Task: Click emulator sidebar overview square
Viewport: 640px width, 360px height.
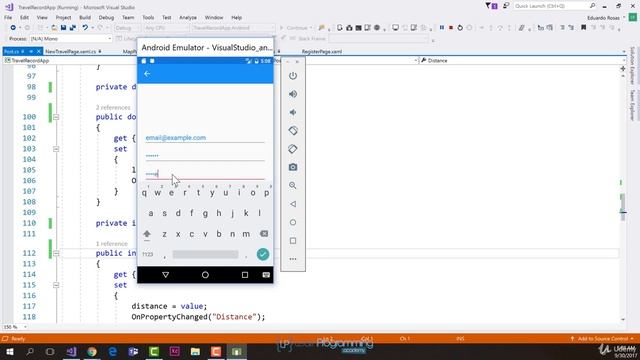Action: 293,241
